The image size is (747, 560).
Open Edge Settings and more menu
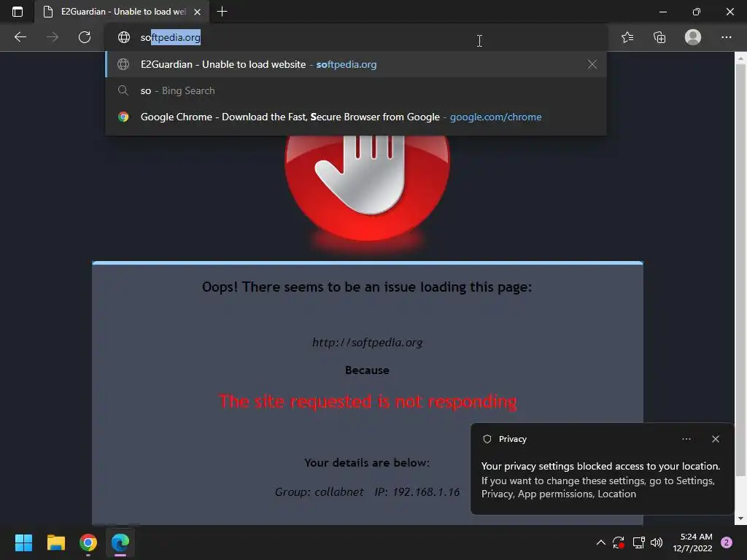pos(726,37)
